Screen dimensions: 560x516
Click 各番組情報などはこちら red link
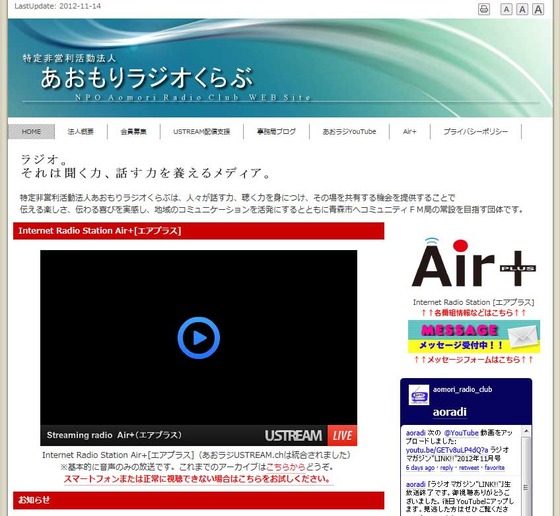474,313
